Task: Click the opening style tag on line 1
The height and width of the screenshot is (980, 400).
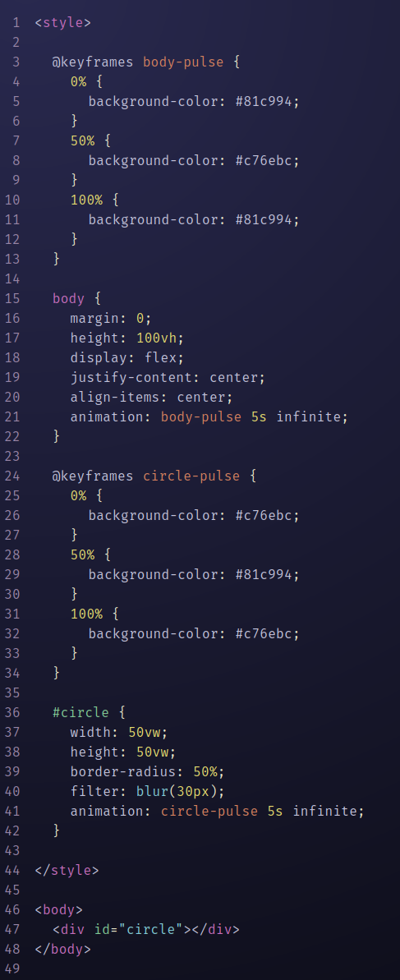Action: point(63,22)
